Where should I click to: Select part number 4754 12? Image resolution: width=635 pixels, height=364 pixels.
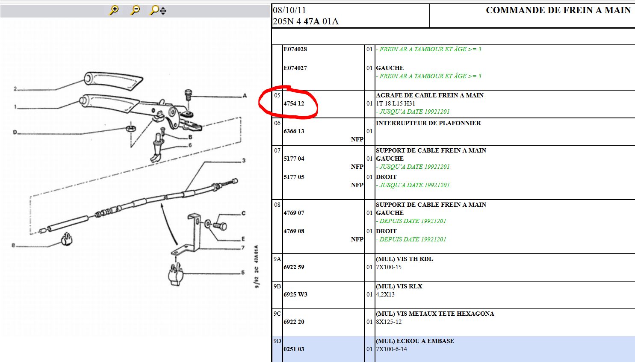click(x=294, y=103)
